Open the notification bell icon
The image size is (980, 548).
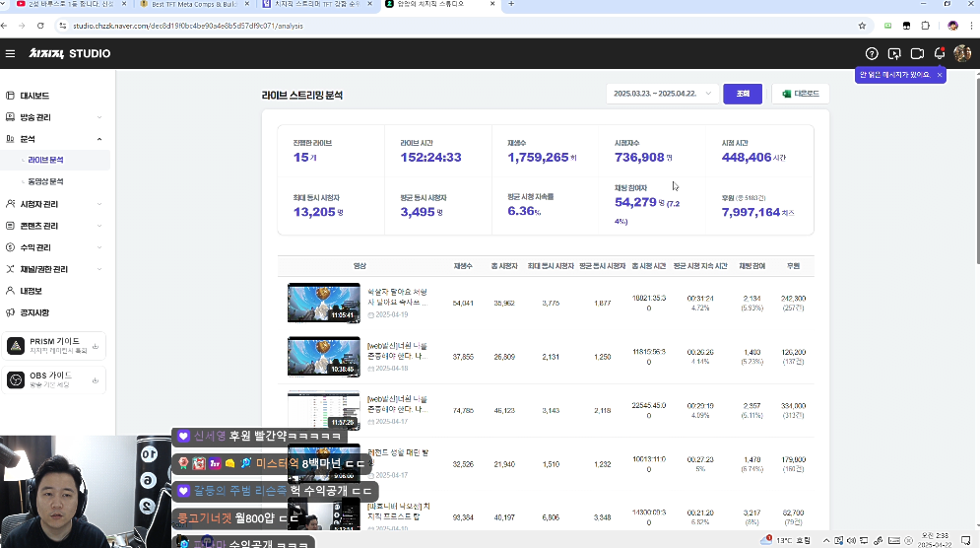point(940,53)
